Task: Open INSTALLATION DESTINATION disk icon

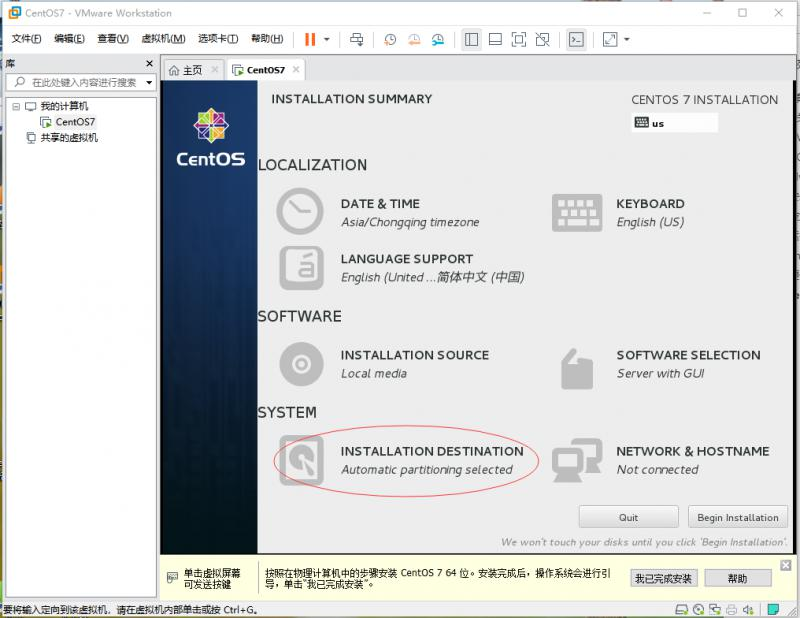Action: click(302, 460)
